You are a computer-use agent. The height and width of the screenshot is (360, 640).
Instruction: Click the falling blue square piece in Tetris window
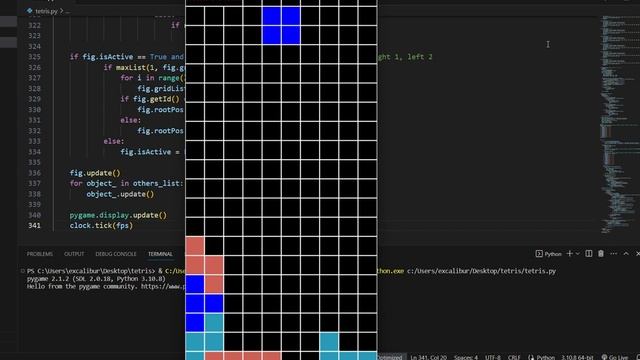click(x=281, y=25)
